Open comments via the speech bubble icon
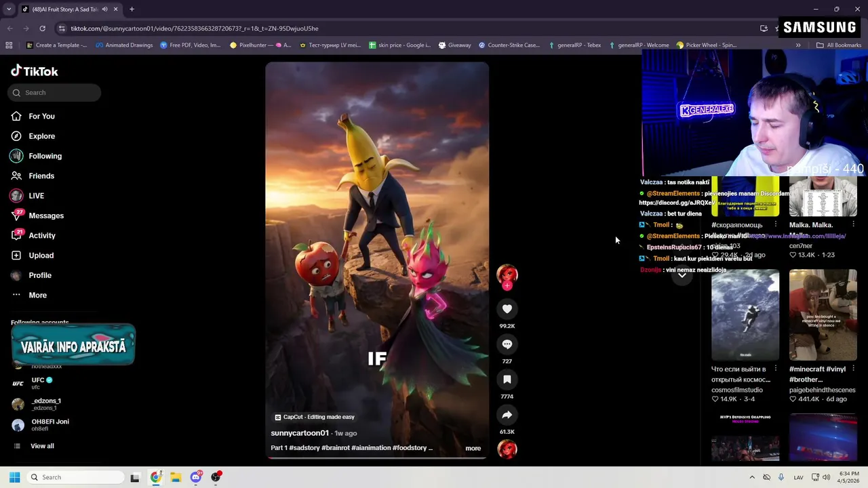868x488 pixels. (x=507, y=344)
